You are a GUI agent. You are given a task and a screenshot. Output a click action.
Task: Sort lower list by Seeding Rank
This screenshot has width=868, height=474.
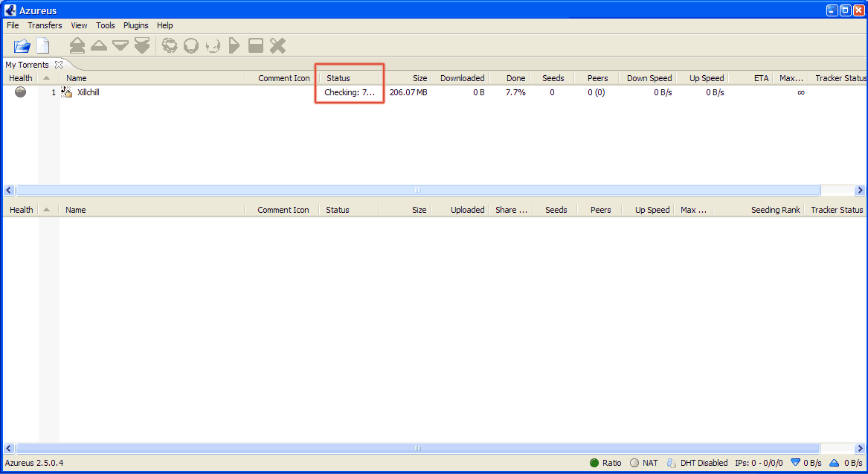click(775, 210)
